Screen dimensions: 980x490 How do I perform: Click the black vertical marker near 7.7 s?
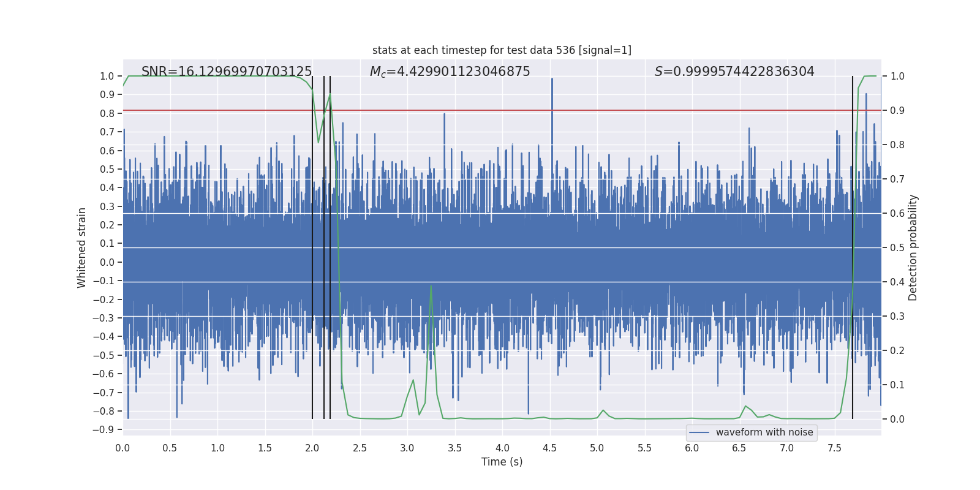tap(853, 247)
